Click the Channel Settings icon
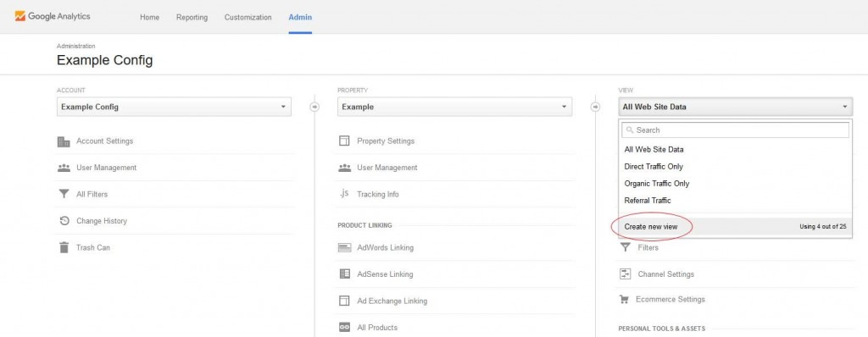 pos(626,273)
